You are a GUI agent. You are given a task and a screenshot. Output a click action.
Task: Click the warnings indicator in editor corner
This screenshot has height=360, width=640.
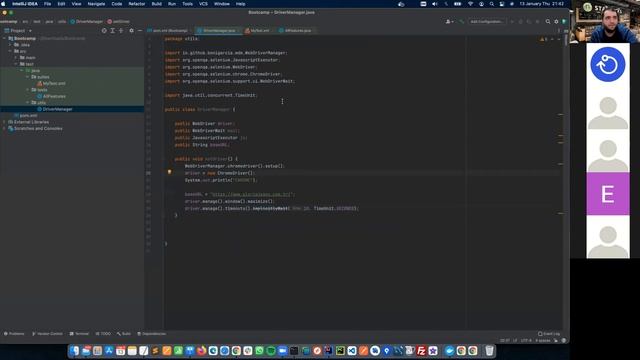tap(544, 39)
